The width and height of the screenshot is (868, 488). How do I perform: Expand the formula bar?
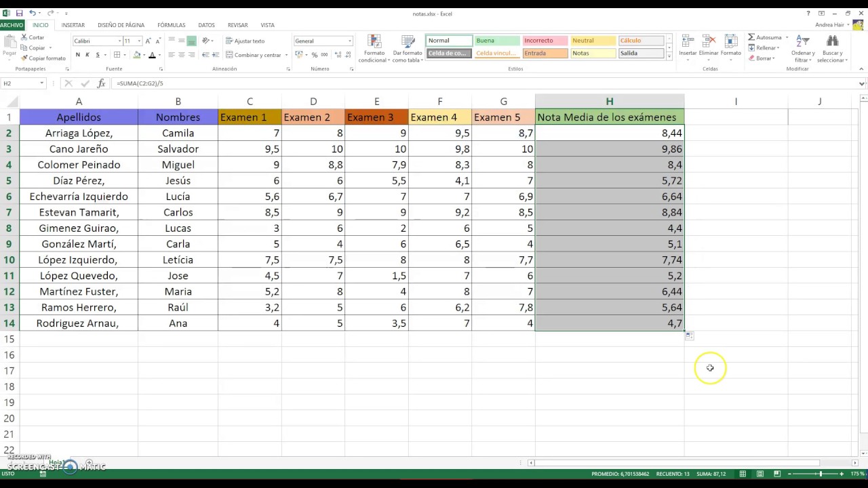[862, 83]
